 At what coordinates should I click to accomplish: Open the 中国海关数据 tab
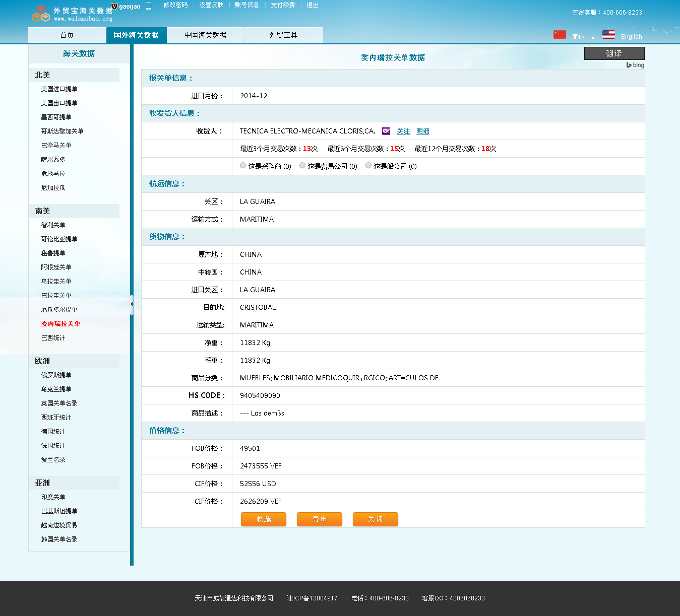(x=206, y=35)
